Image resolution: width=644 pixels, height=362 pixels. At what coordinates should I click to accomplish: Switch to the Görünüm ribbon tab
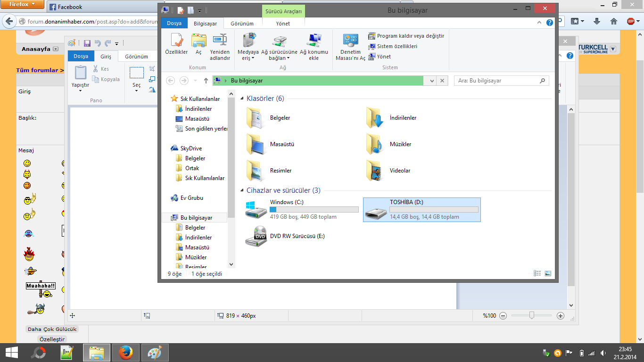[x=242, y=24]
